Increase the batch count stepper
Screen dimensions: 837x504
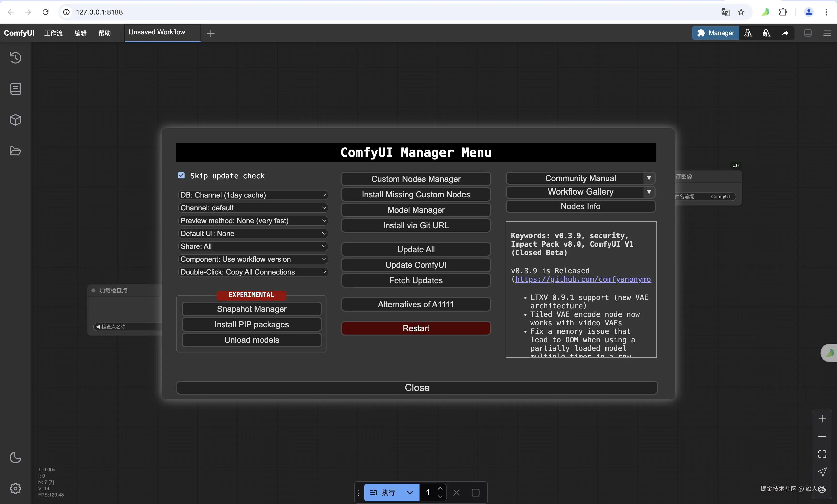(x=440, y=488)
